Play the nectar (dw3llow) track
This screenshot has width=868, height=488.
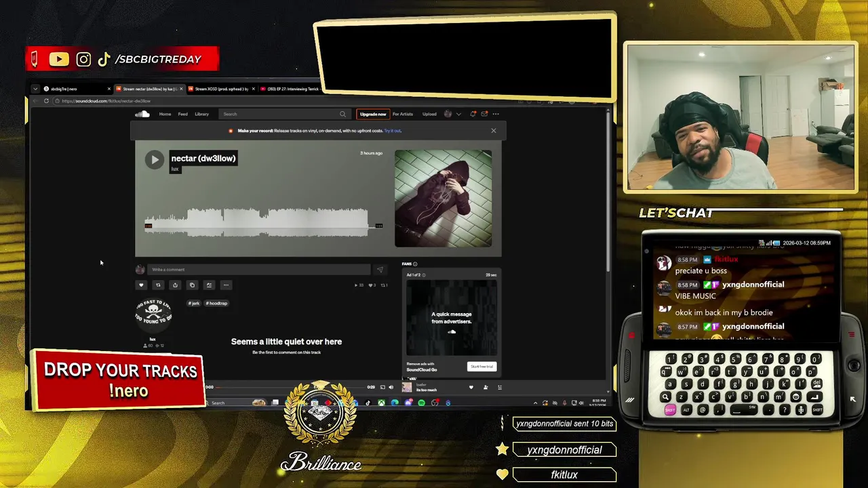tap(154, 160)
